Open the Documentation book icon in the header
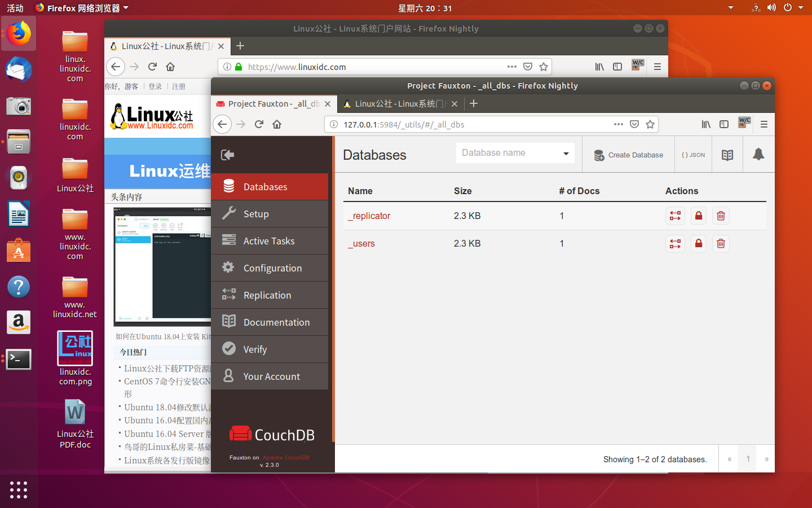Screen dimensions: 812x508 pyautogui.click(x=727, y=154)
